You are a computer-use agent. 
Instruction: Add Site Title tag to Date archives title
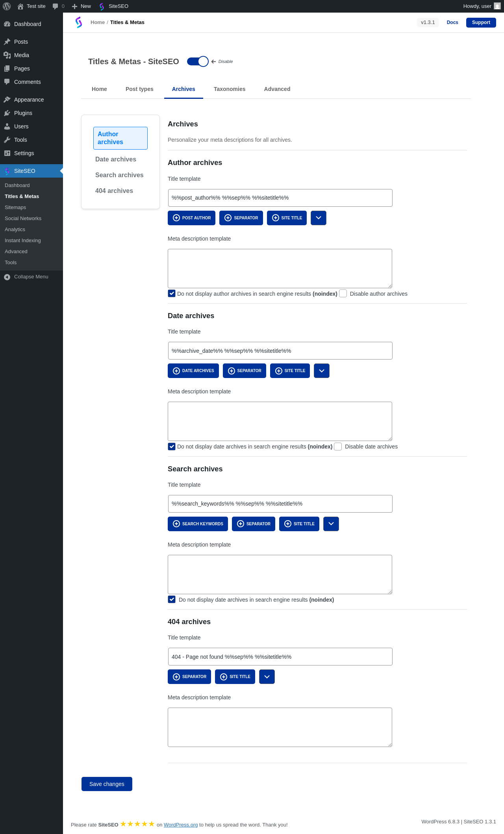[x=290, y=371]
